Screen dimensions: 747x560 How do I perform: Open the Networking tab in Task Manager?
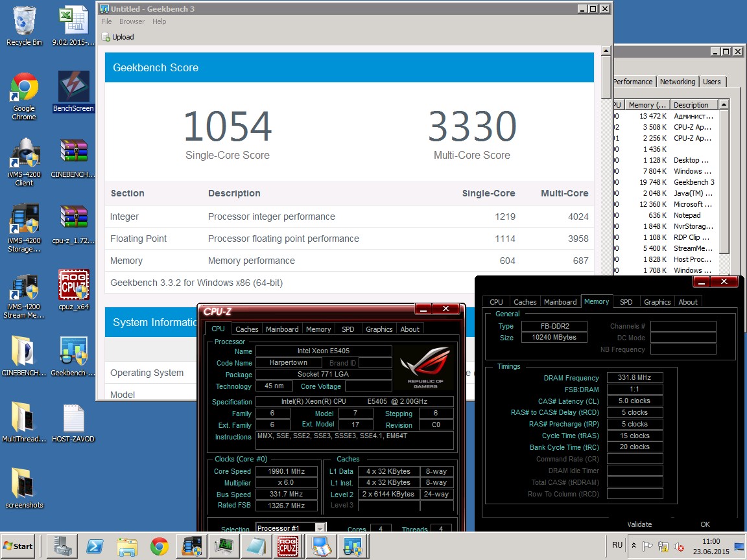point(678,82)
